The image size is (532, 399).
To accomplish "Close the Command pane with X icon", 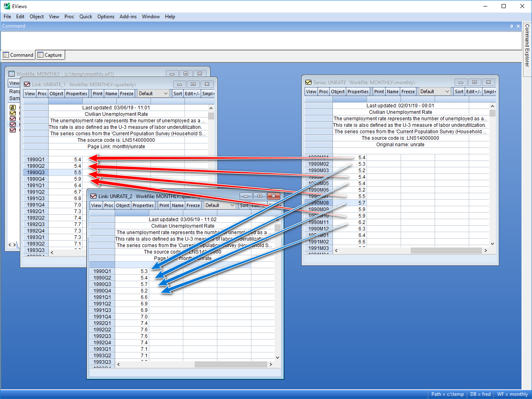I will click(518, 26).
